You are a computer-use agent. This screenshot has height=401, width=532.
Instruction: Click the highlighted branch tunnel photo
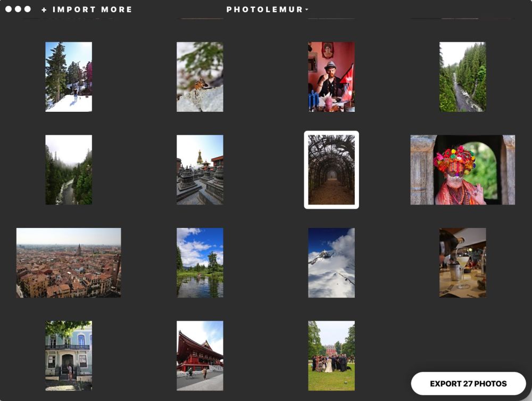point(331,170)
